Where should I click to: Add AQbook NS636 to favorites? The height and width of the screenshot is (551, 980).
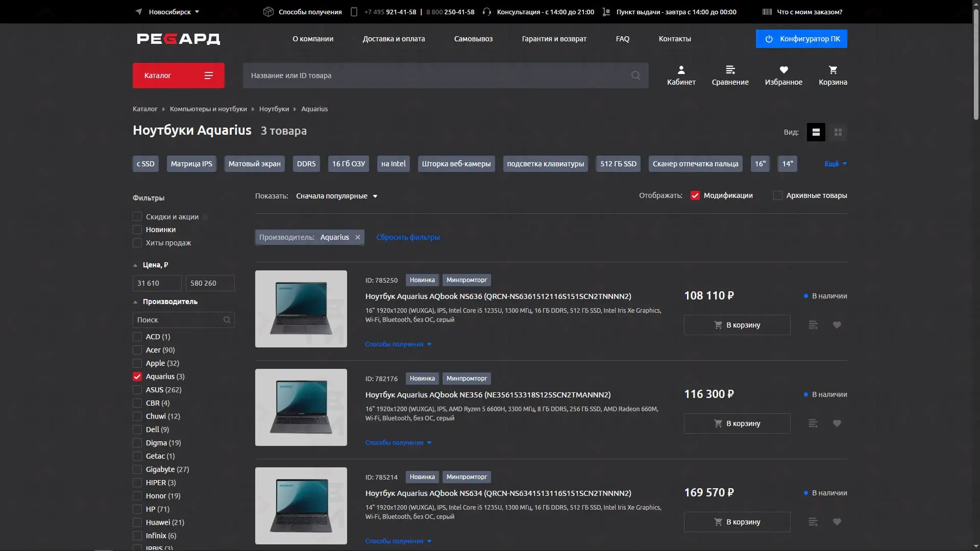[x=837, y=325]
